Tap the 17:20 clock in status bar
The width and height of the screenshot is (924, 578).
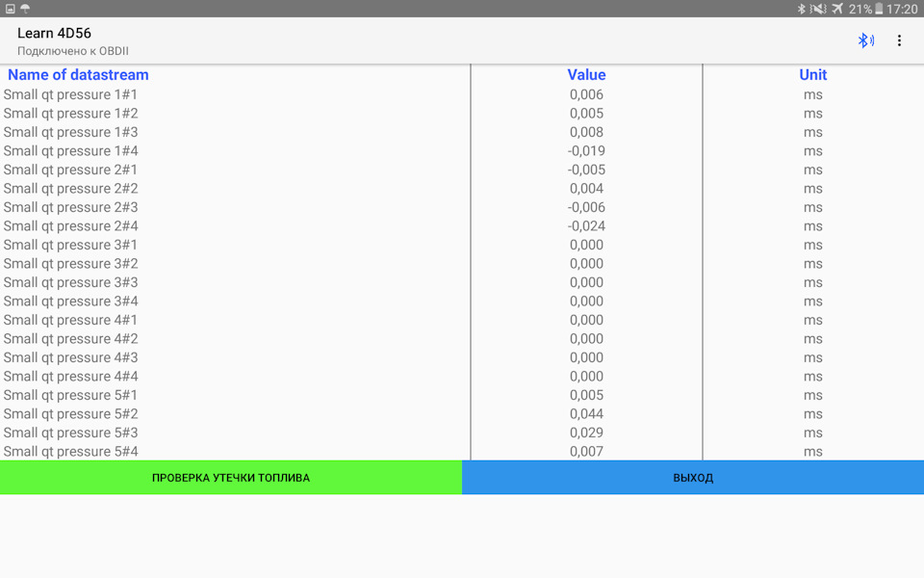(x=902, y=9)
